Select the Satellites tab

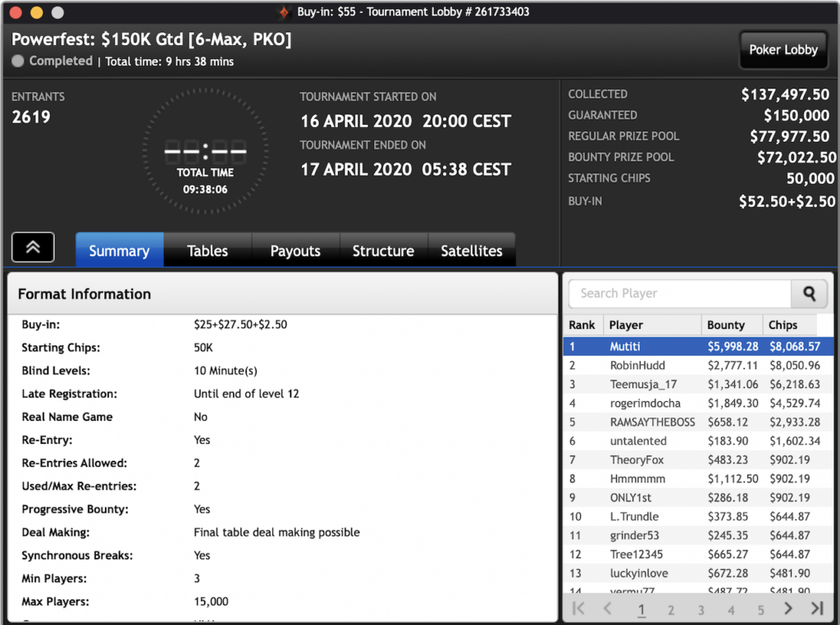(471, 251)
